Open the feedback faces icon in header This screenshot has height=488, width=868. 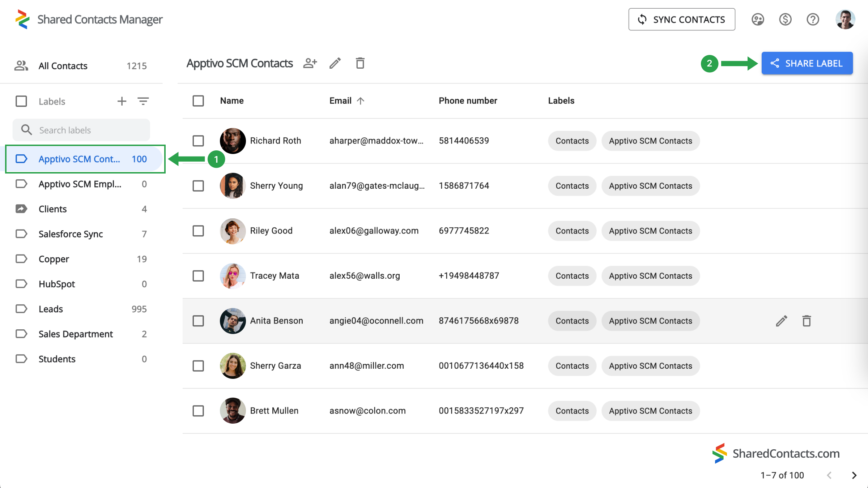click(x=758, y=19)
